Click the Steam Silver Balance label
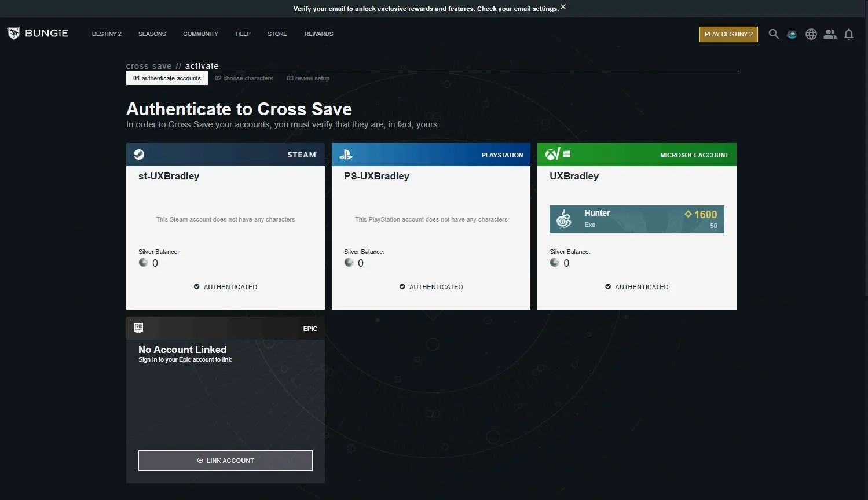The width and height of the screenshot is (868, 500). pos(159,252)
